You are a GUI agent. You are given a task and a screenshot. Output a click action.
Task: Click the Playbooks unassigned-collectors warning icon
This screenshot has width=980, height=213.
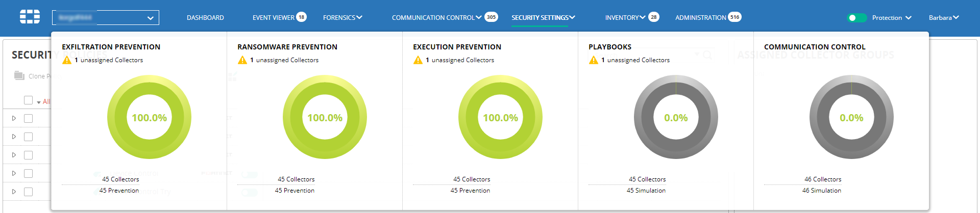(x=594, y=60)
